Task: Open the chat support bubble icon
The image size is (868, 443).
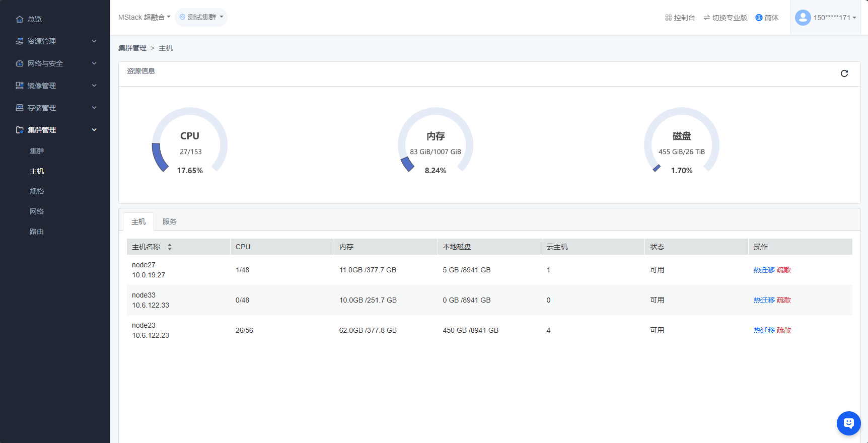Action: [848, 423]
